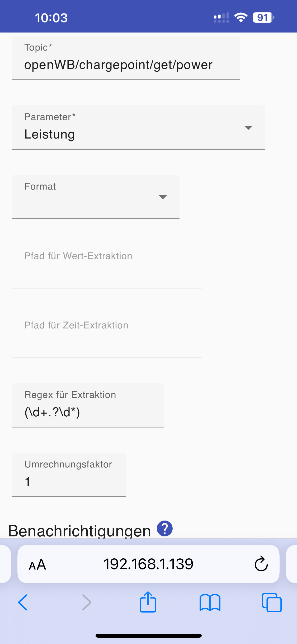Go forward to the next page
Viewport: 297px width, 644px height.
coord(87,602)
